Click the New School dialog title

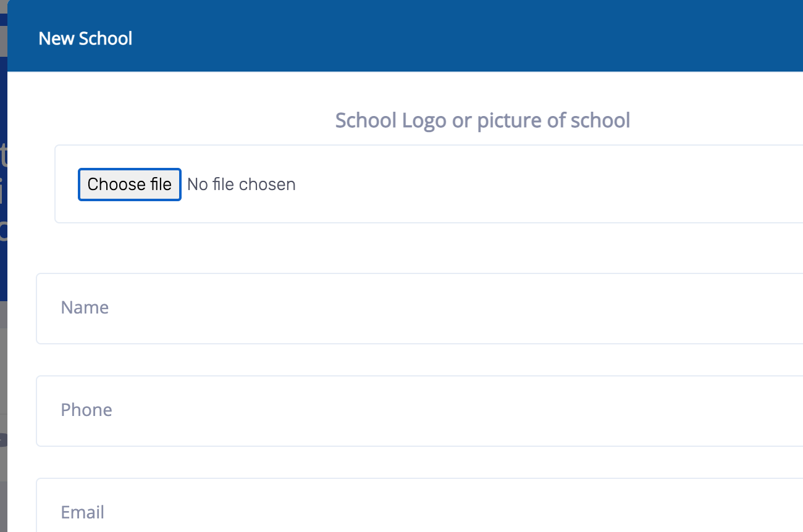tap(85, 38)
